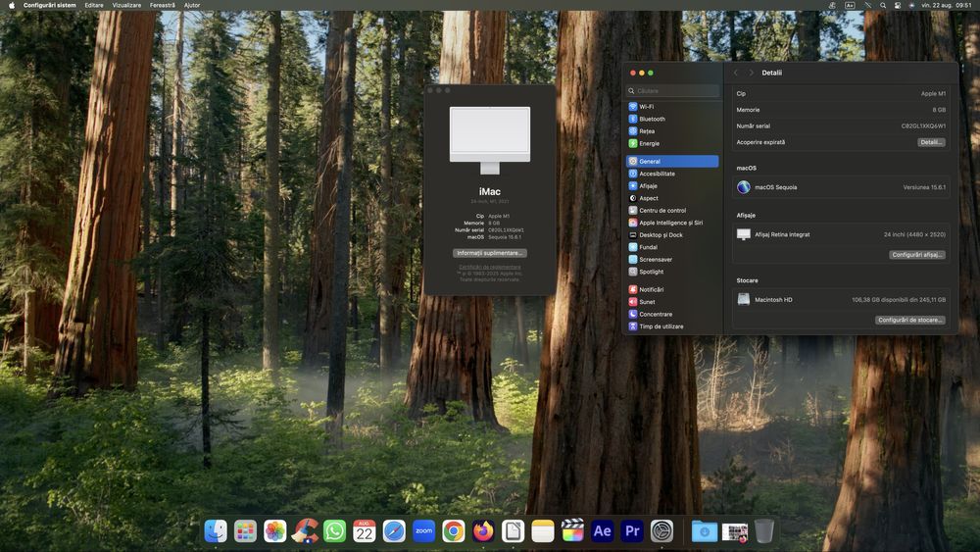The image size is (980, 552).
Task: Open Apple Intelligence și Siri settings
Action: [x=672, y=223]
